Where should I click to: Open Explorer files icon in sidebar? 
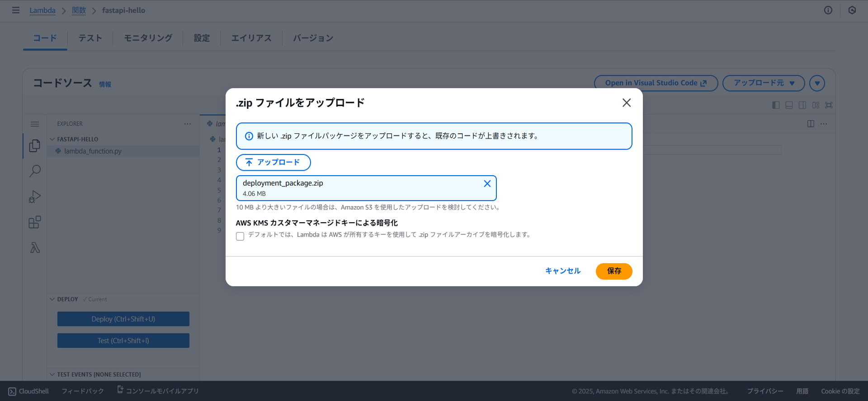click(x=35, y=145)
